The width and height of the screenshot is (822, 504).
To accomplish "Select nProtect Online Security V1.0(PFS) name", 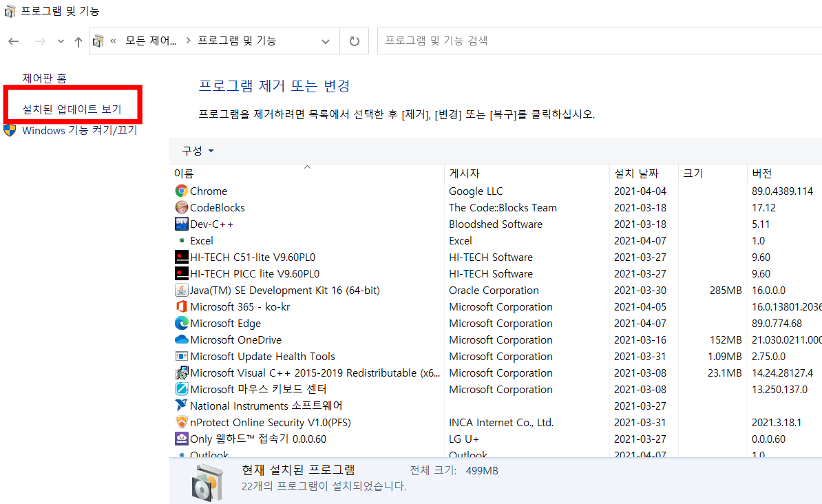I will point(271,422).
